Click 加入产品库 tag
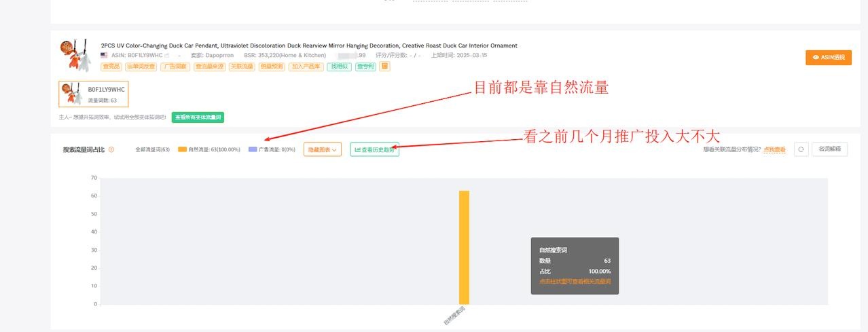Screen dimensions: 868x332 [306, 67]
